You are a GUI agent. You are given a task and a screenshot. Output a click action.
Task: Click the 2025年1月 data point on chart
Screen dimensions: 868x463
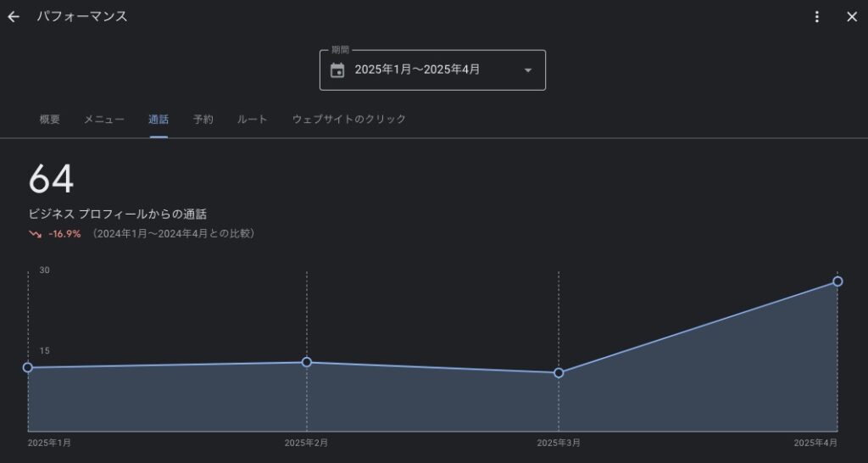point(28,367)
